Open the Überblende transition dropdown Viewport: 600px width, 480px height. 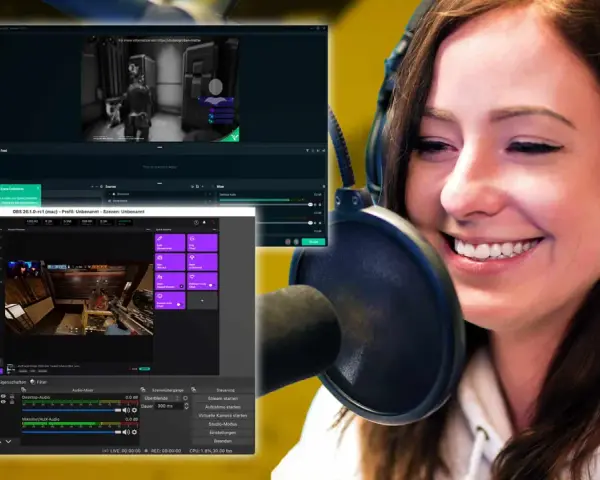click(x=161, y=398)
